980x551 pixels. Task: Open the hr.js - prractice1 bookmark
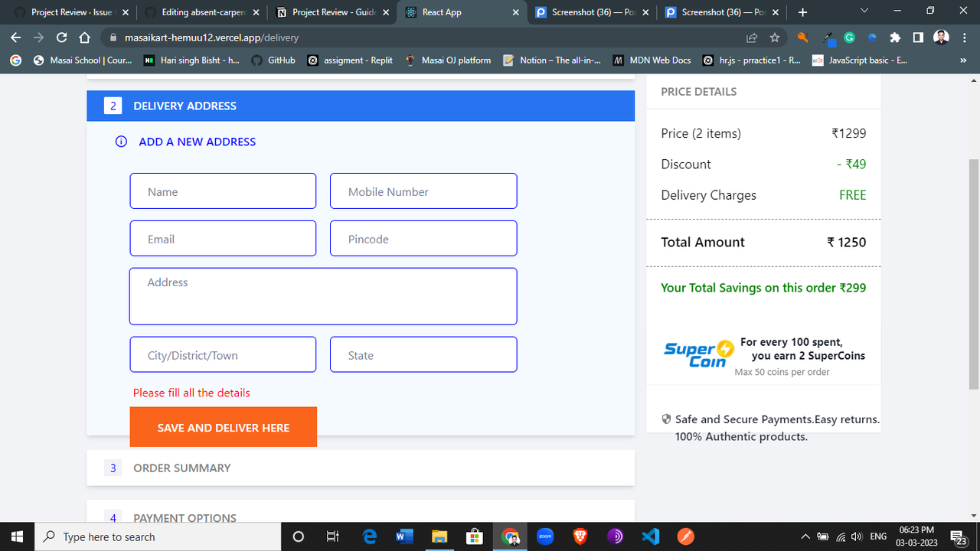(752, 60)
